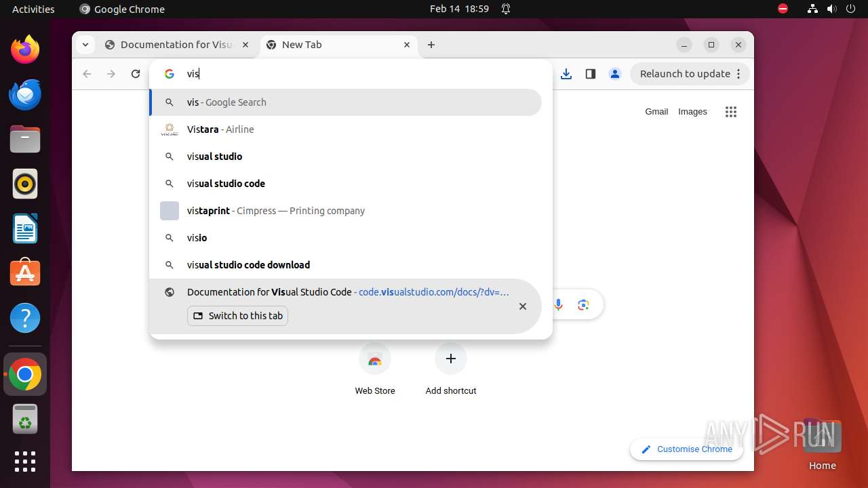Open Ubuntu Software from the dock
This screenshot has height=488, width=868.
(25, 273)
